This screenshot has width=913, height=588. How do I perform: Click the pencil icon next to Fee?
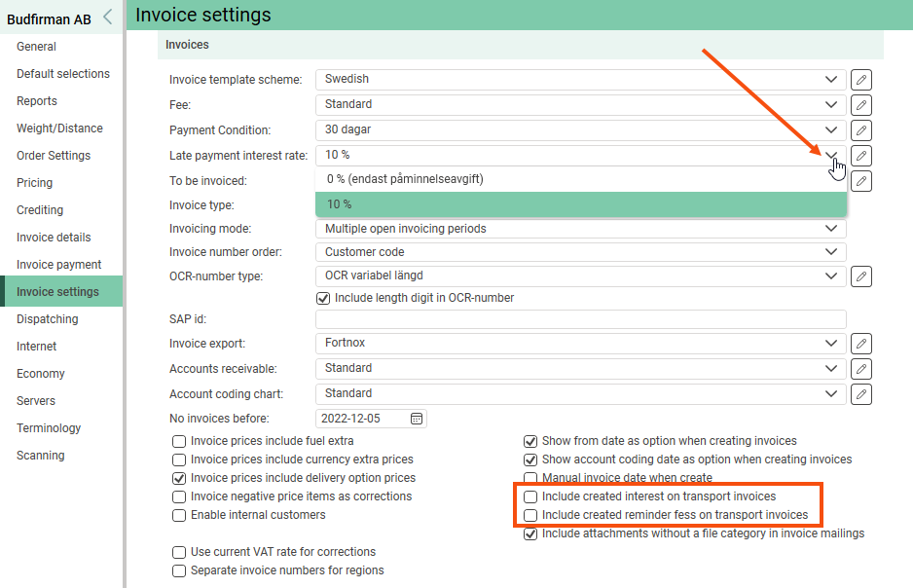pos(860,105)
